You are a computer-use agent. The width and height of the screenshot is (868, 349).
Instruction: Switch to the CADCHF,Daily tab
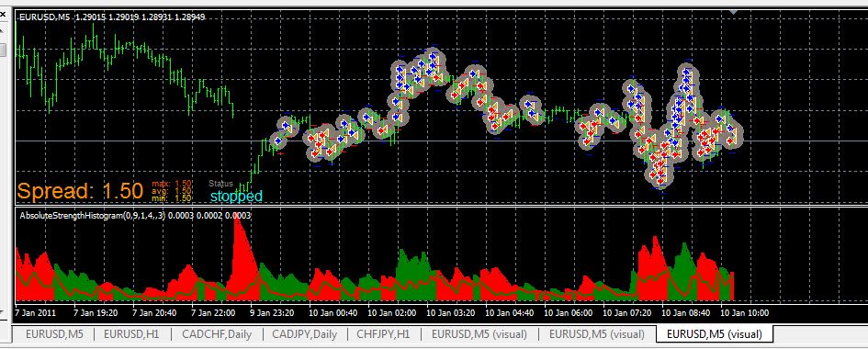pyautogui.click(x=217, y=334)
